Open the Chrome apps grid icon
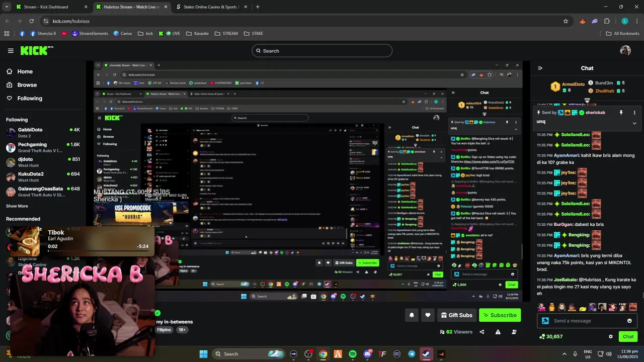 [x=7, y=34]
